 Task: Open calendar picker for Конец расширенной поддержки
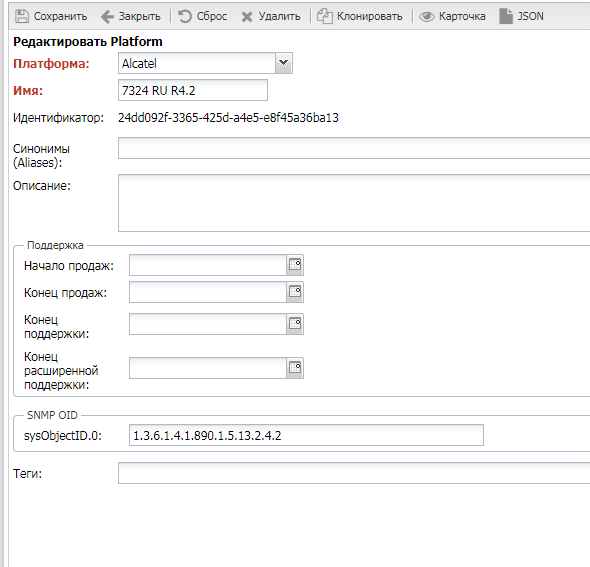(x=295, y=368)
